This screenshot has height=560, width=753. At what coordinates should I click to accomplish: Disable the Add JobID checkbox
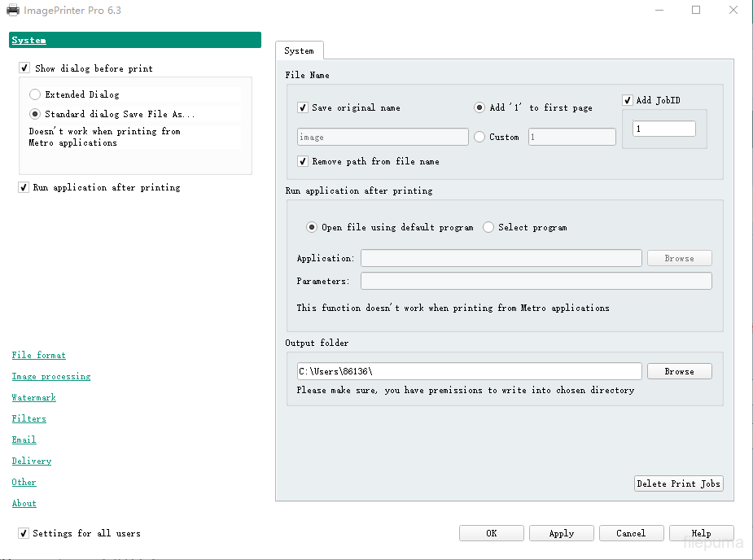[628, 100]
